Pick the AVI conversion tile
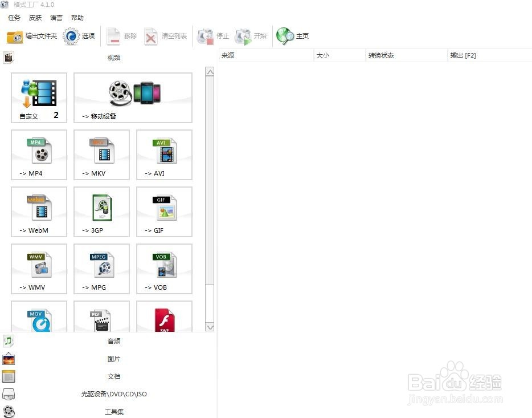532x418 pixels. pos(164,155)
